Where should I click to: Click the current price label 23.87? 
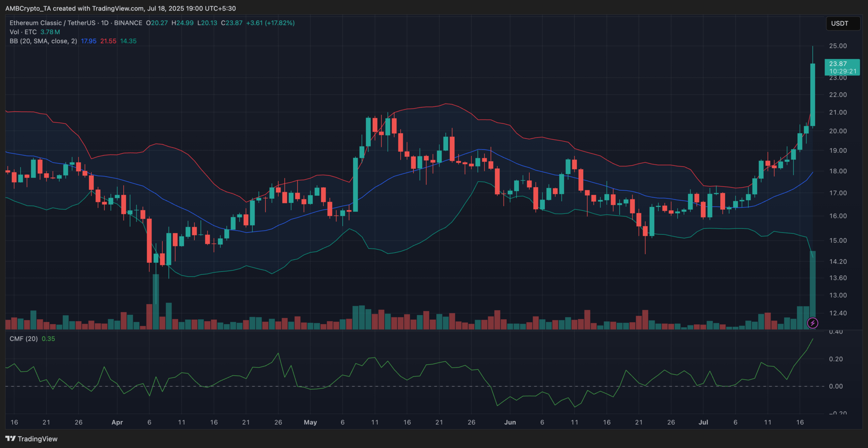click(842, 67)
